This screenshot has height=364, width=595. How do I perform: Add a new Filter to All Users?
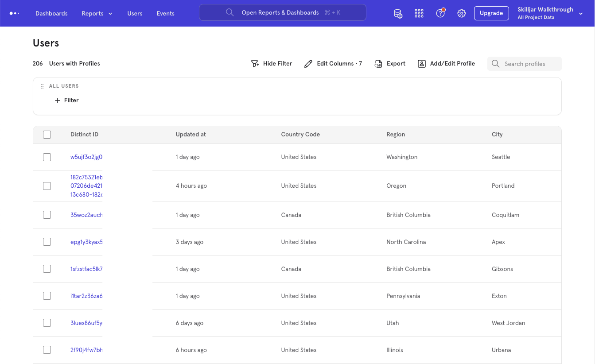pyautogui.click(x=67, y=101)
